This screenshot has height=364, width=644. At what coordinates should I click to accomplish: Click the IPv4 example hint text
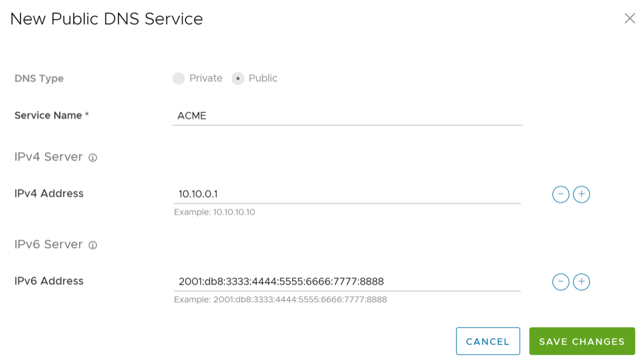pyautogui.click(x=215, y=212)
